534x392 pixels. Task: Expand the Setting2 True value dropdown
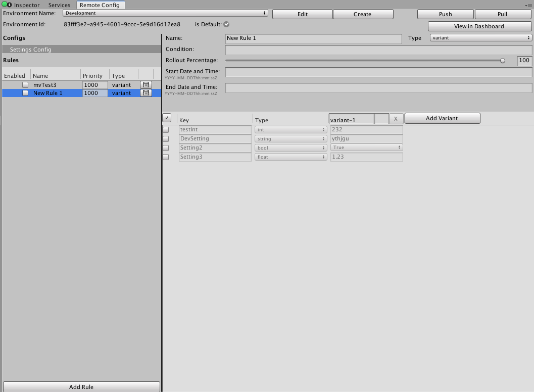[x=366, y=148]
